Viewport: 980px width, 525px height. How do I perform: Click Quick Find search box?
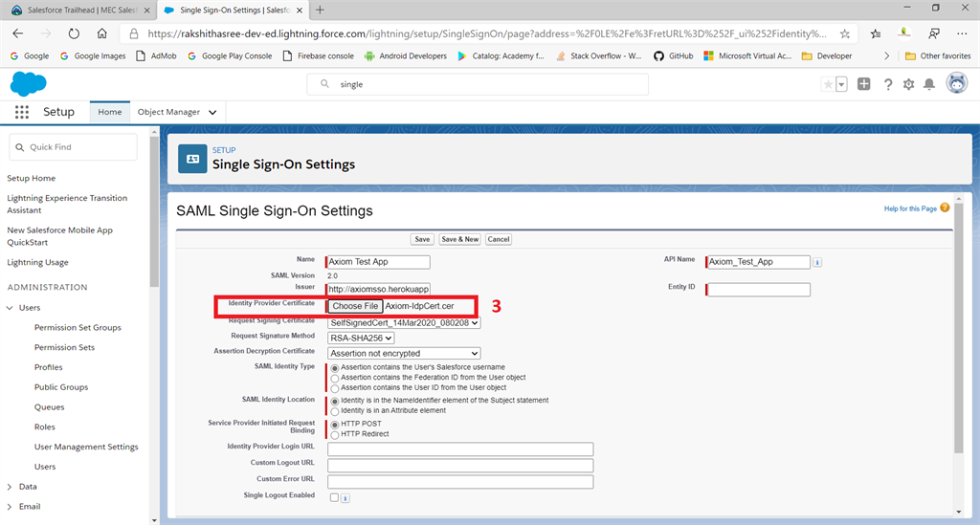tap(73, 147)
